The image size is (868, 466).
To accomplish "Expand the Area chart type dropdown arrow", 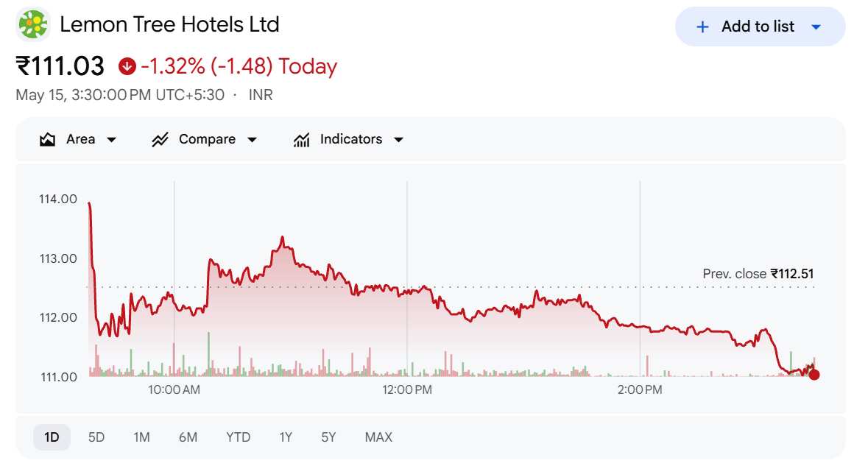I will point(111,140).
